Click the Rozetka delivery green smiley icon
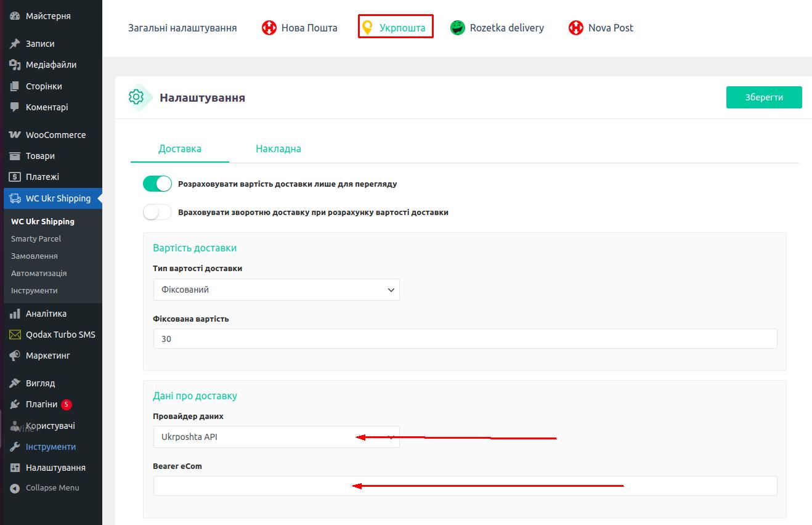This screenshot has width=812, height=525. point(458,28)
